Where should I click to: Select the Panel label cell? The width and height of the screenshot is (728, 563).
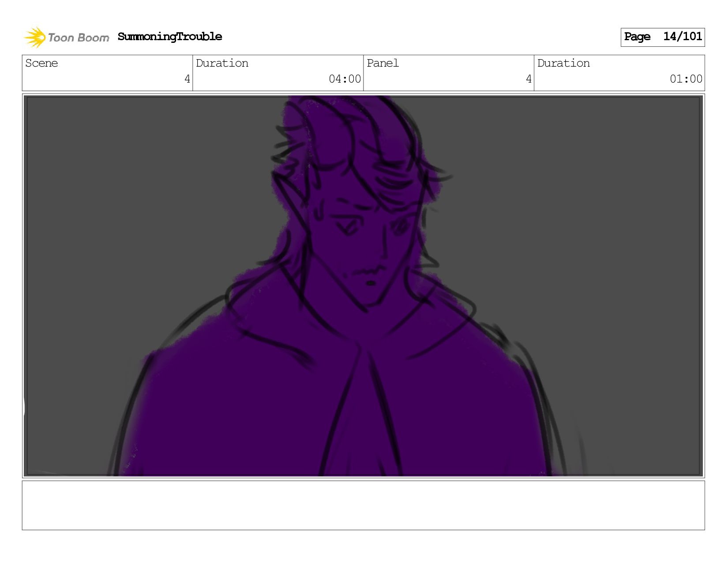[448, 73]
